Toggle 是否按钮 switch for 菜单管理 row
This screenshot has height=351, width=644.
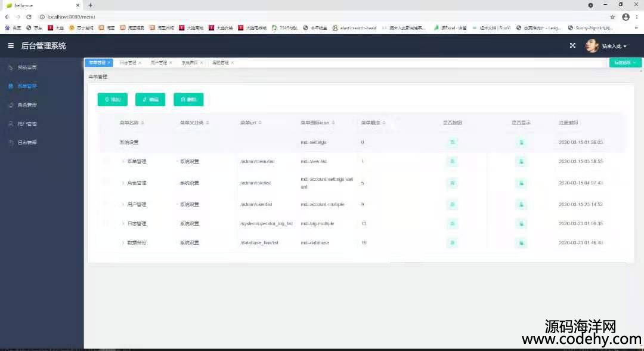pos(452,162)
